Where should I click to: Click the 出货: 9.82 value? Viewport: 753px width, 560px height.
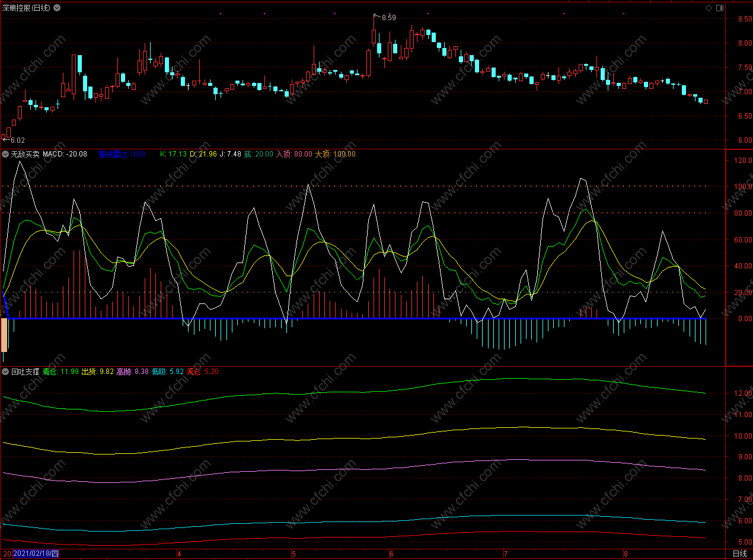(x=97, y=372)
